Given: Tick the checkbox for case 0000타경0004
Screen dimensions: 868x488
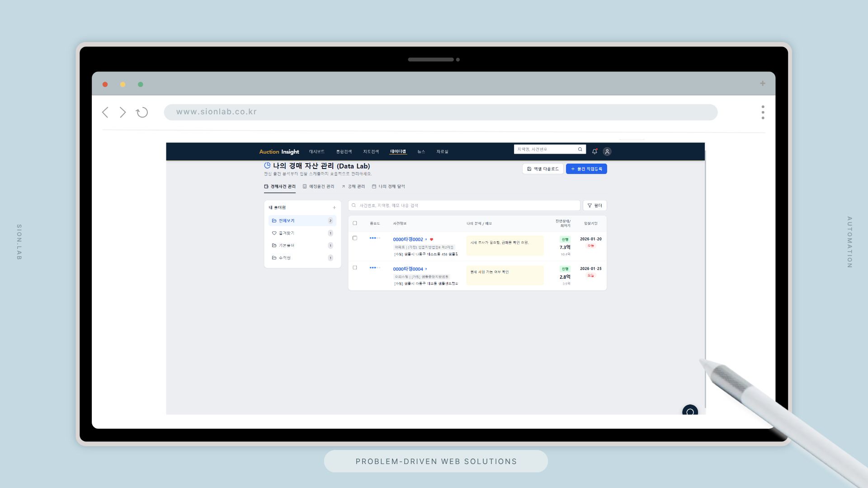Looking at the screenshot, I should click(355, 267).
